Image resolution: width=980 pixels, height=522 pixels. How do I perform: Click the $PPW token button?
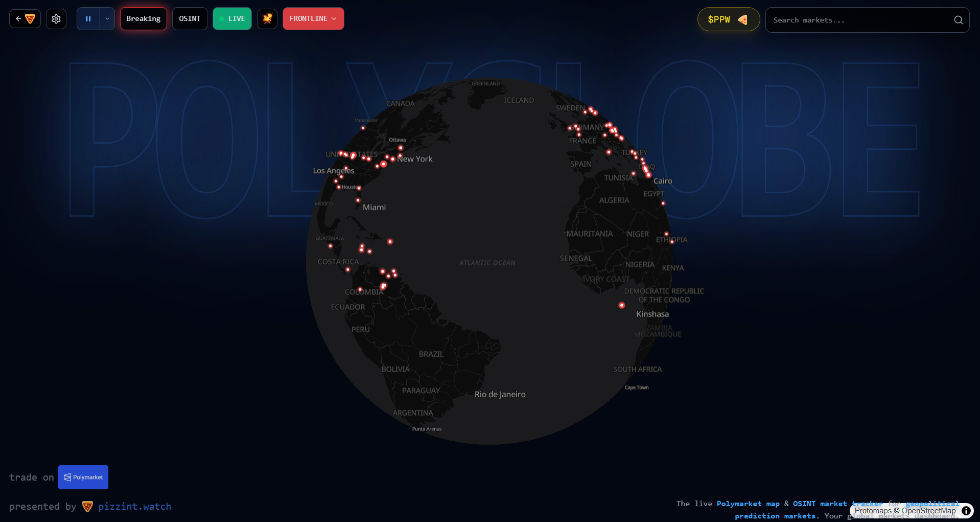[728, 20]
